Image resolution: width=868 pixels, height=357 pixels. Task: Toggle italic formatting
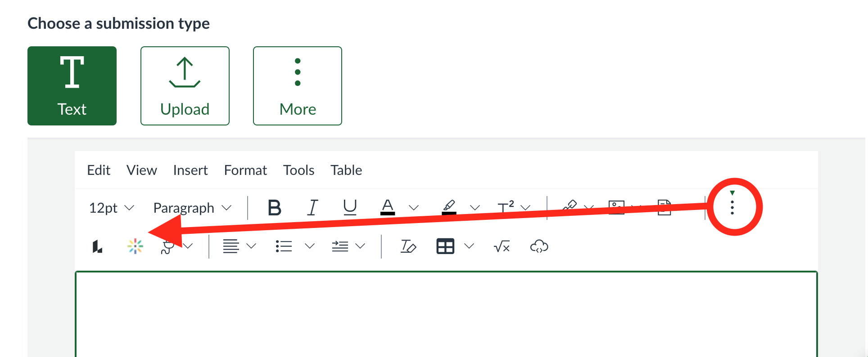(312, 208)
